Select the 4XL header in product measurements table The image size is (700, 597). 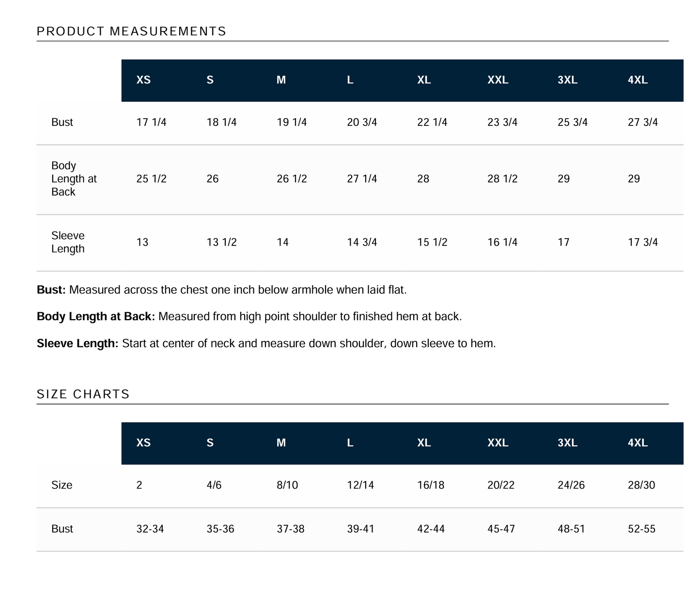tap(638, 80)
